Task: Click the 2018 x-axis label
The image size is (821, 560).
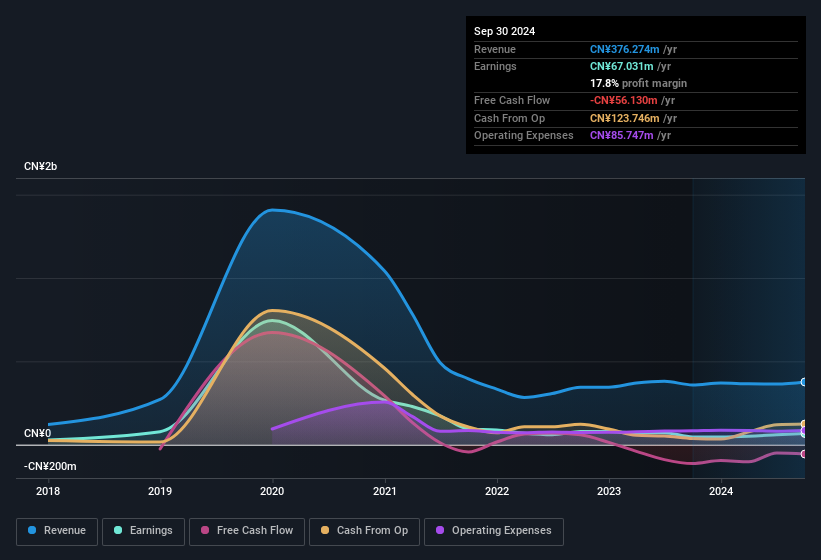Action: pyautogui.click(x=48, y=491)
